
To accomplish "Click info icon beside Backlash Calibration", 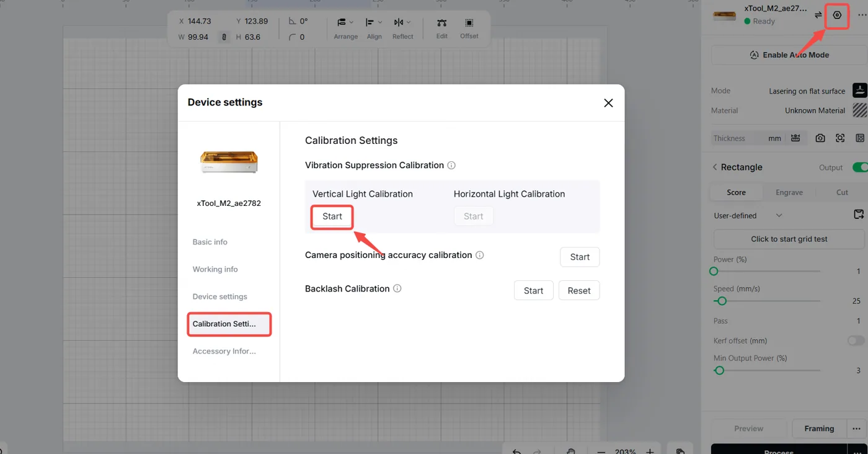I will coord(397,288).
